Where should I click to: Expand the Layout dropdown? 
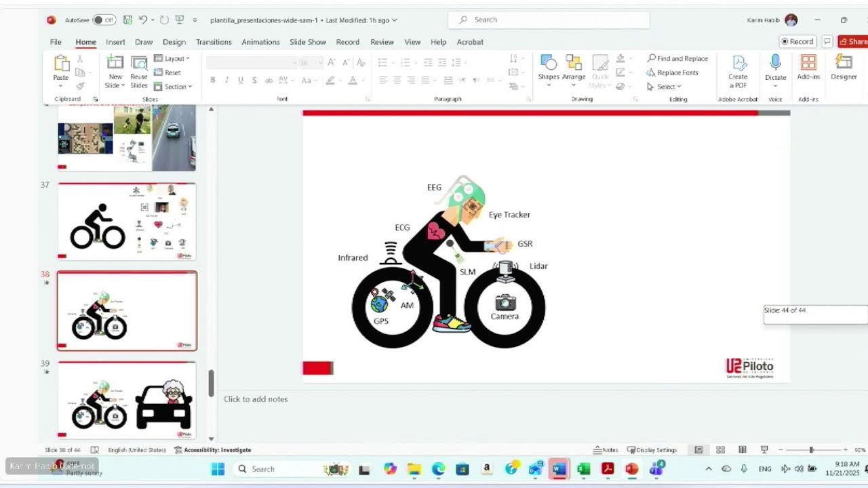pyautogui.click(x=172, y=59)
